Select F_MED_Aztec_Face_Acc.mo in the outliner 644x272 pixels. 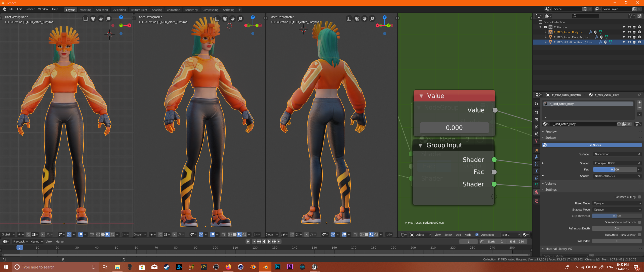tap(571, 37)
